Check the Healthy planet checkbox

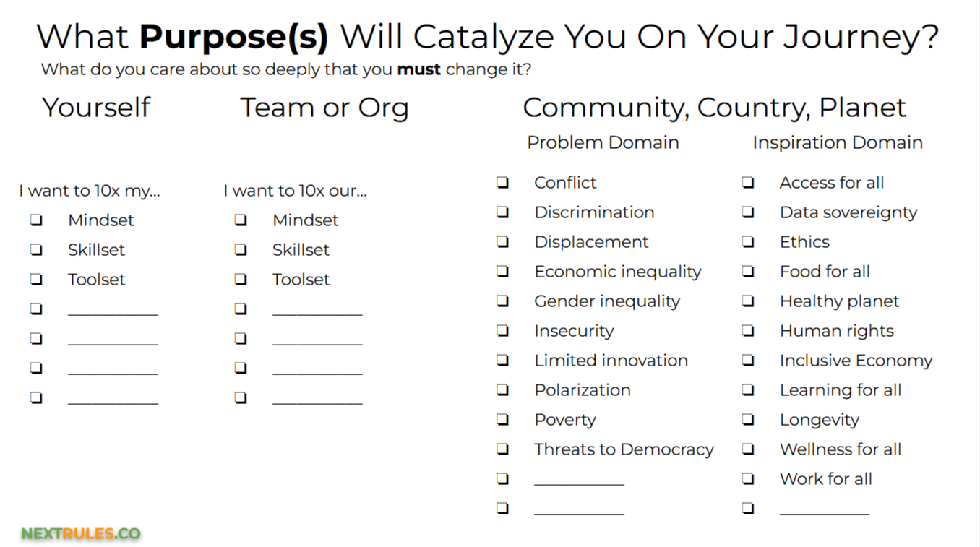[748, 301]
